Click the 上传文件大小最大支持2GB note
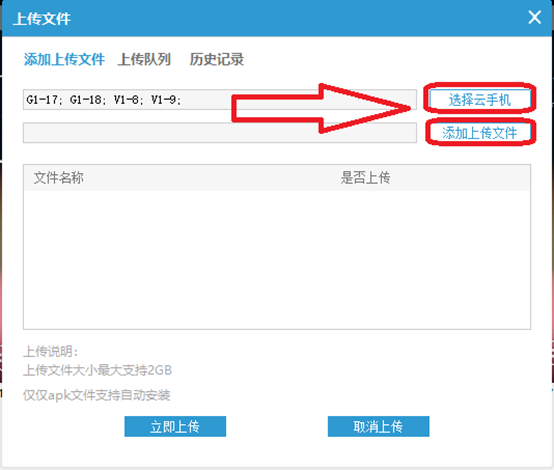This screenshot has height=470, width=554. (98, 370)
